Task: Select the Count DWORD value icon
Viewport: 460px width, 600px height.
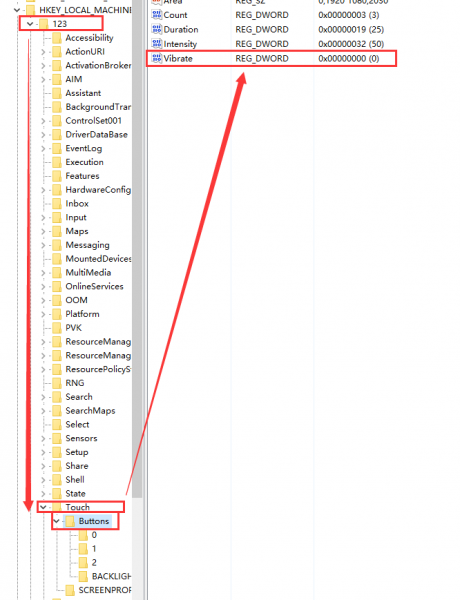Action: point(157,15)
